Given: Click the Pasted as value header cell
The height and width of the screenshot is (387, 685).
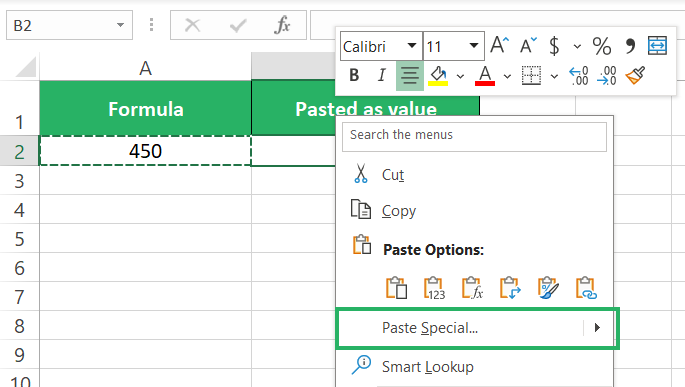Looking at the screenshot, I should coord(366,108).
